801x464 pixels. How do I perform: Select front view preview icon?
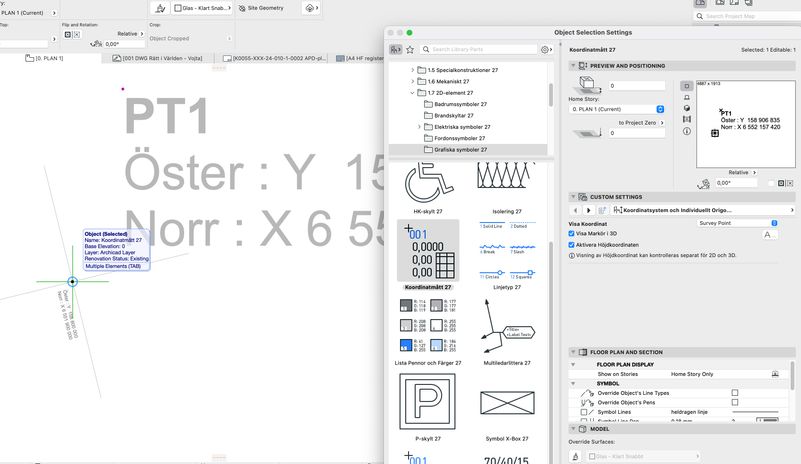(x=687, y=97)
